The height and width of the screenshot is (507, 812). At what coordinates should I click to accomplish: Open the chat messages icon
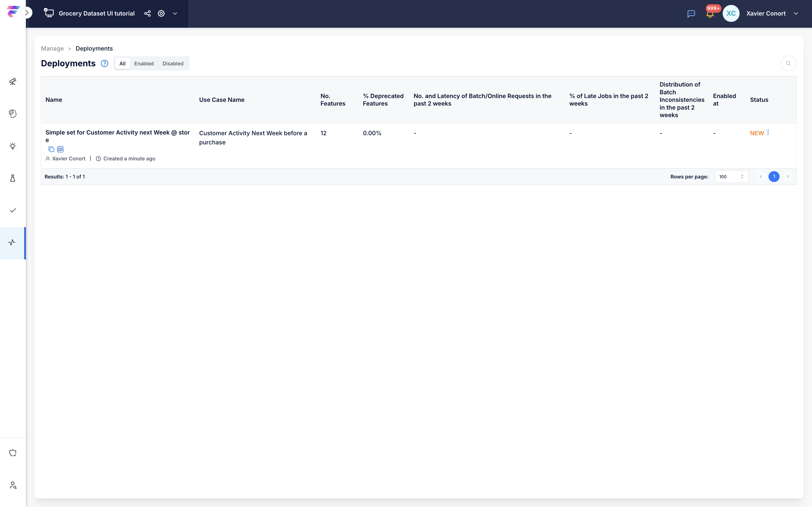(x=691, y=14)
